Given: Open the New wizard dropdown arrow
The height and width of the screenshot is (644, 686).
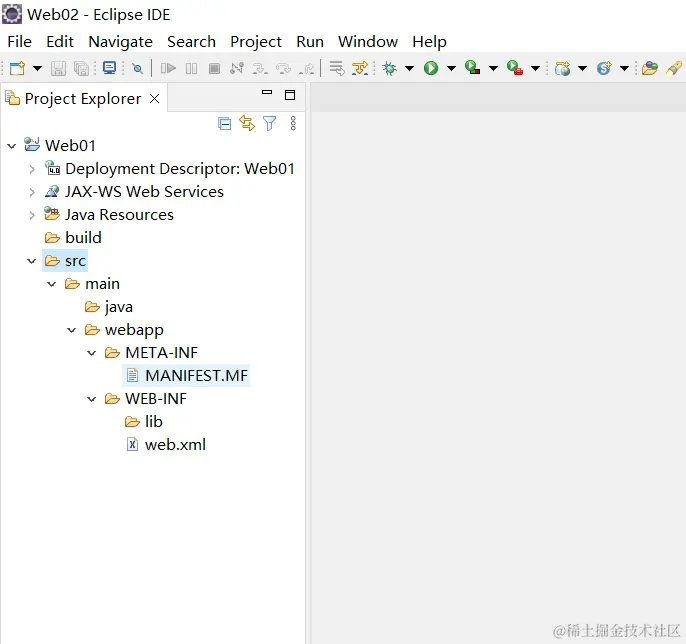Looking at the screenshot, I should click(38, 68).
